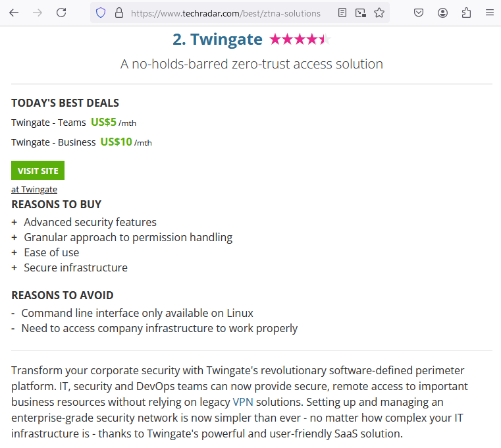This screenshot has width=501, height=448.
Task: Open the Firefox account menu
Action: 442,13
